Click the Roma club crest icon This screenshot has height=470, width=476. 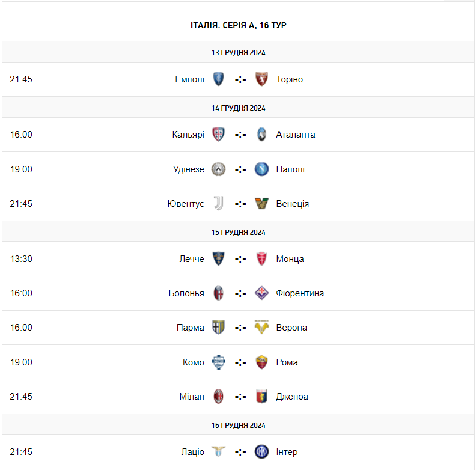point(261,362)
